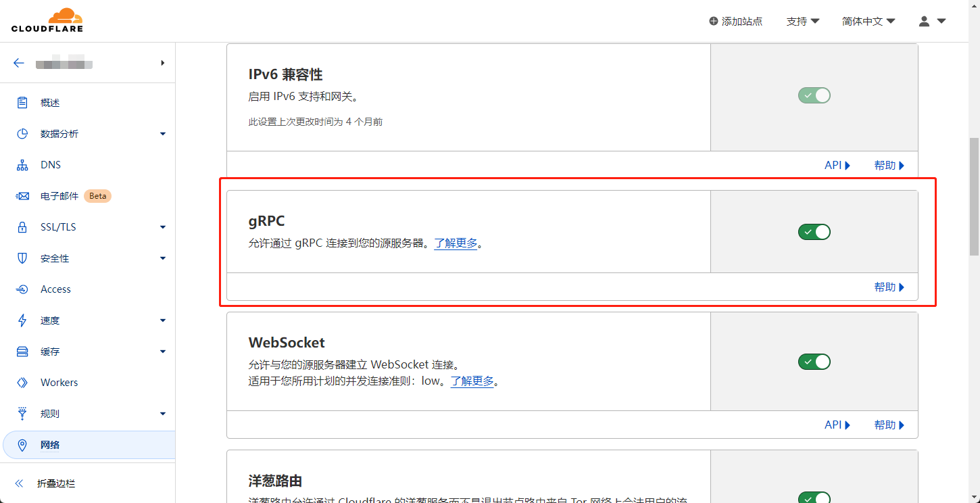Viewport: 980px width, 503px height.
Task: Click the Cloudflare logo
Action: [47, 20]
